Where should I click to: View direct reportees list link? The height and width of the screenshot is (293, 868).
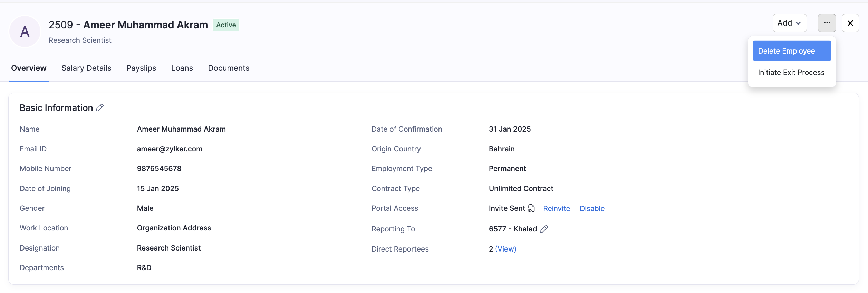point(505,249)
